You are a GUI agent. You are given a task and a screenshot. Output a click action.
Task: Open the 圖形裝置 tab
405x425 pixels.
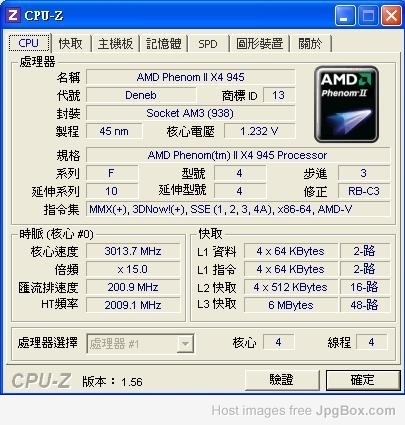tap(260, 44)
